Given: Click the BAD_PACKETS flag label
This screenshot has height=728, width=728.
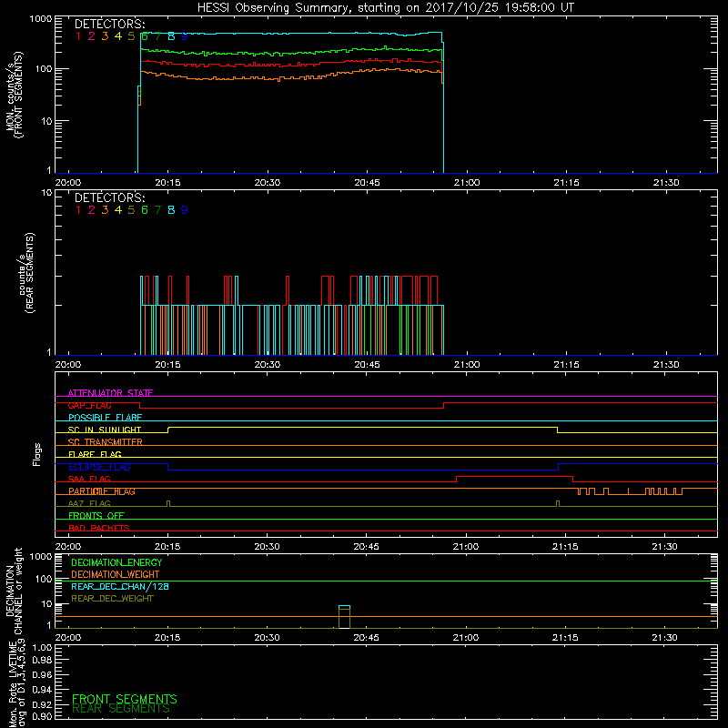Looking at the screenshot, I should point(99,529).
